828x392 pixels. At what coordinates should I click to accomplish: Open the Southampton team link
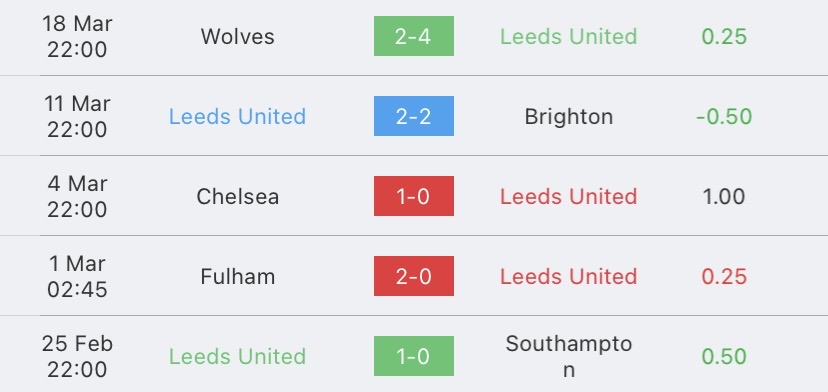569,357
